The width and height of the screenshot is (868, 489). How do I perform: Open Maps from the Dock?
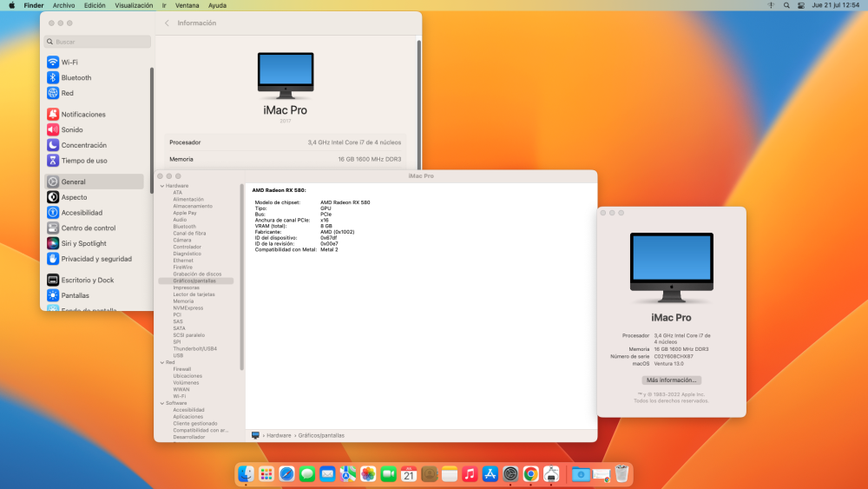[x=348, y=474]
